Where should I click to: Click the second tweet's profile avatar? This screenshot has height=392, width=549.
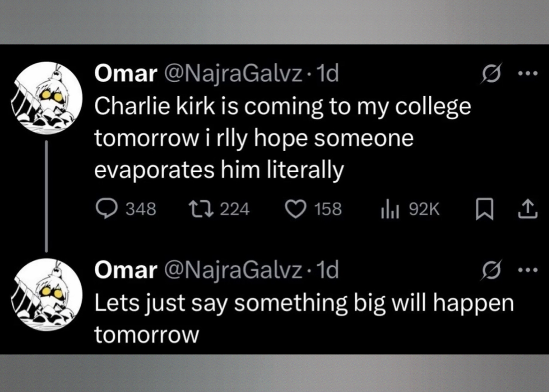46,295
